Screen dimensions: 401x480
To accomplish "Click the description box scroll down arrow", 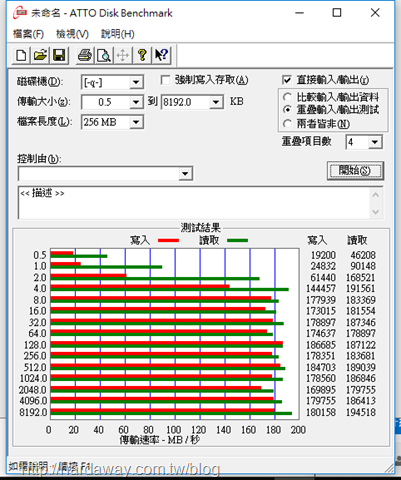I will click(376, 212).
